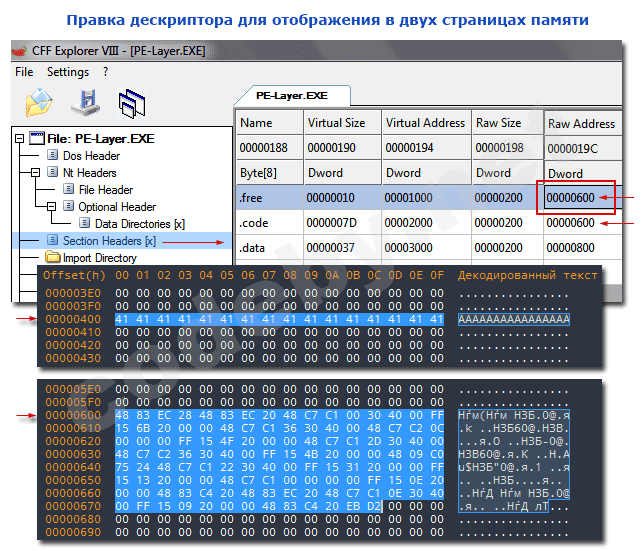
Task: Select Nt Headers in the tree
Action: (x=89, y=173)
